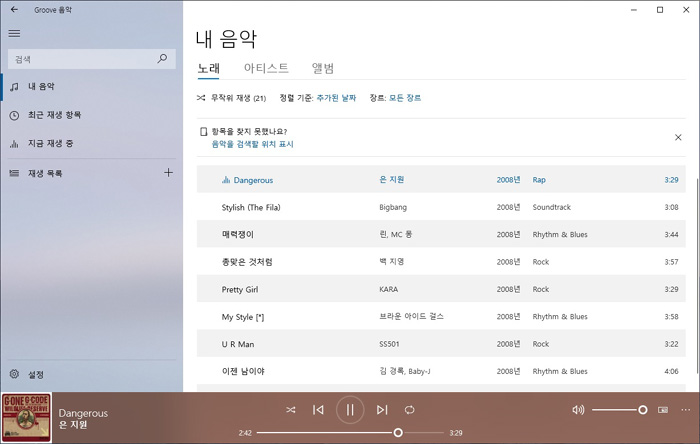Switch to the 노래 tab
This screenshot has height=444, width=700.
pyautogui.click(x=208, y=68)
